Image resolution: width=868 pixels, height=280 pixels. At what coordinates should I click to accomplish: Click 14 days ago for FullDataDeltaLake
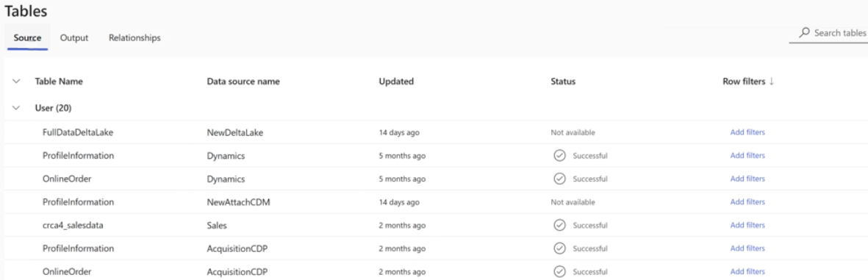(x=399, y=133)
